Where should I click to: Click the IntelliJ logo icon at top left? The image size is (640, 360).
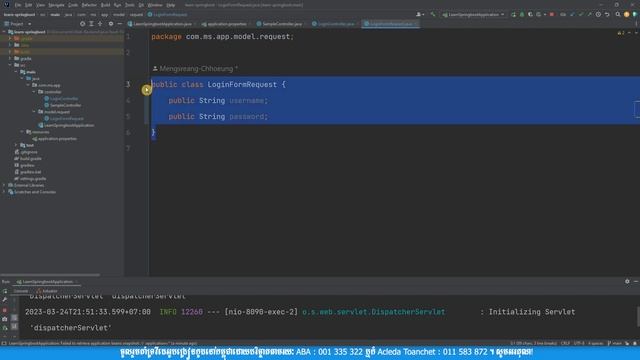tap(7, 5)
